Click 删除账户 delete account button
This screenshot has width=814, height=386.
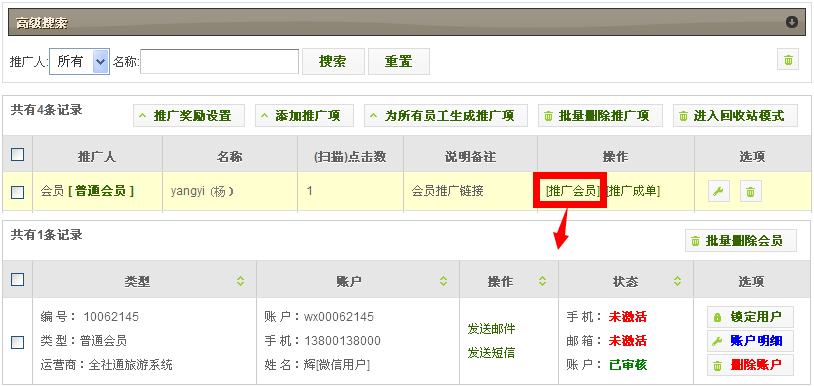pos(750,365)
